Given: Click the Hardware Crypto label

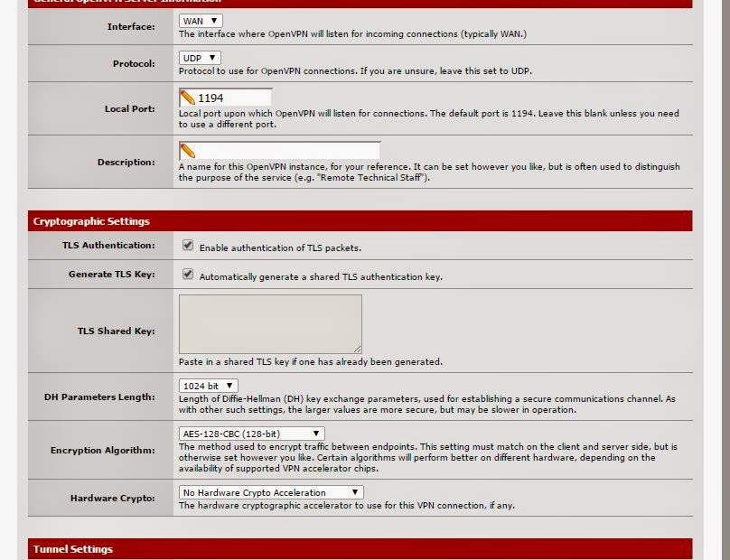Looking at the screenshot, I should (113, 498).
